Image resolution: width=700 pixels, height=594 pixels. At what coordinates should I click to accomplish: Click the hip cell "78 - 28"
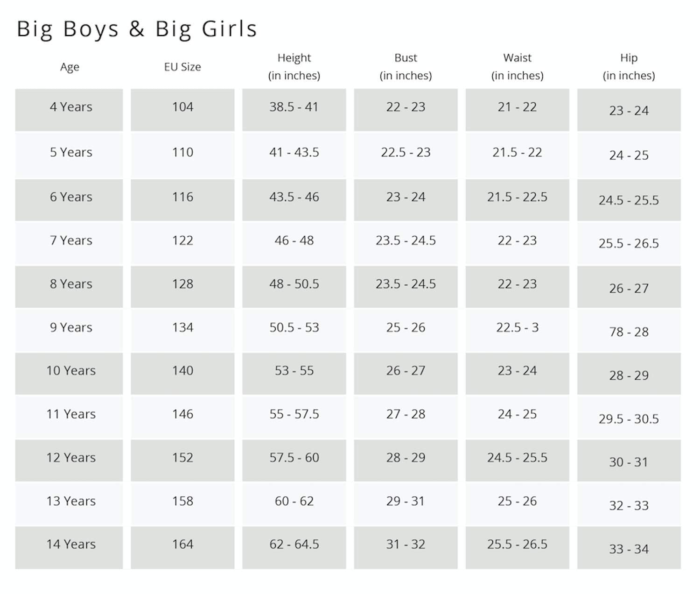(629, 332)
